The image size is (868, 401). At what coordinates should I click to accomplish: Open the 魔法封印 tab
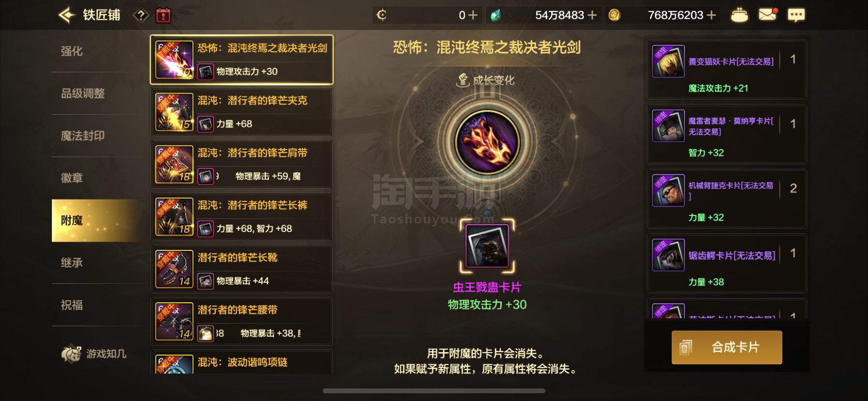(83, 136)
